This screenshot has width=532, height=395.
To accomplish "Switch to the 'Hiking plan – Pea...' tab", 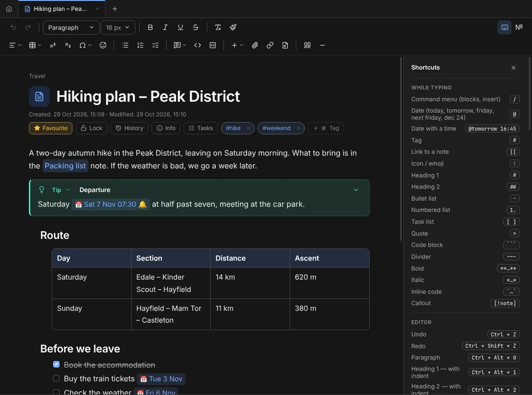I will [62, 9].
